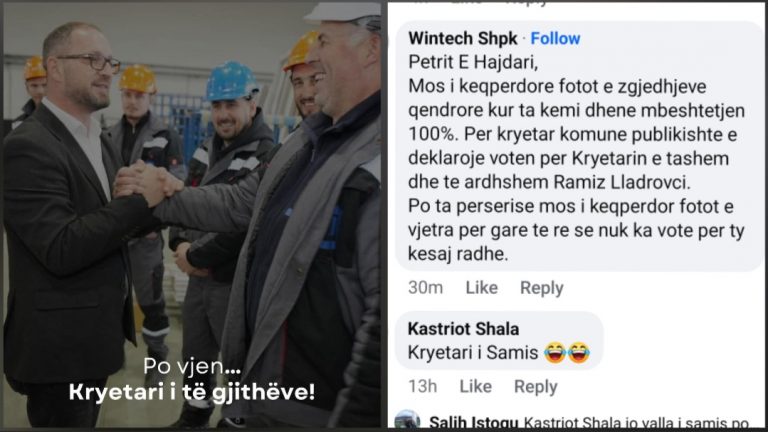Click the 'Po vjen...' caption on the photo
Viewport: 768px width, 432px height.
coord(192,366)
